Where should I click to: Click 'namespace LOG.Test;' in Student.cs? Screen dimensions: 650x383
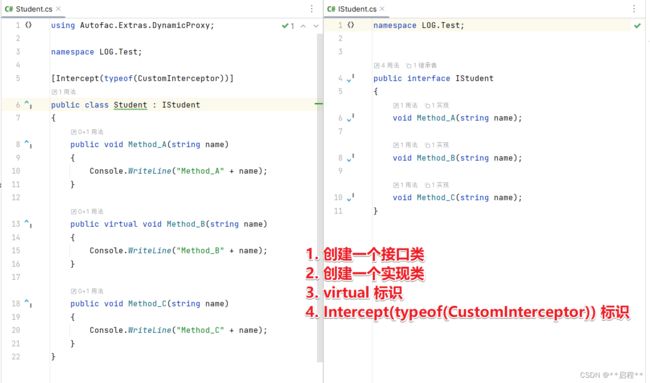97,52
